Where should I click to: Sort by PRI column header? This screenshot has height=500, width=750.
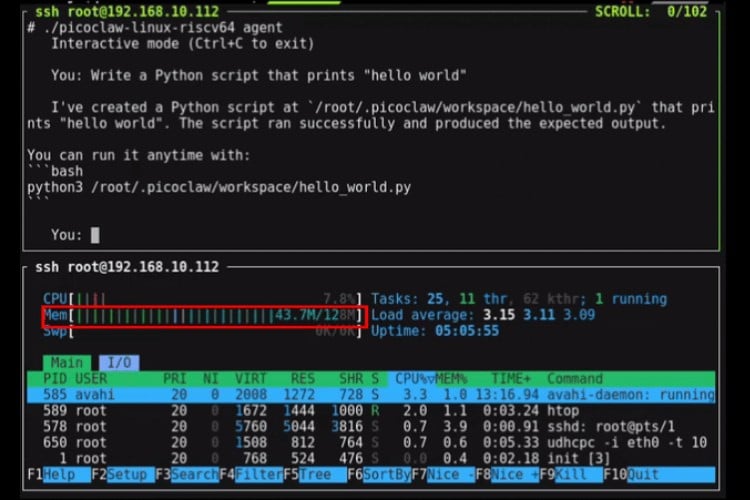coord(175,378)
